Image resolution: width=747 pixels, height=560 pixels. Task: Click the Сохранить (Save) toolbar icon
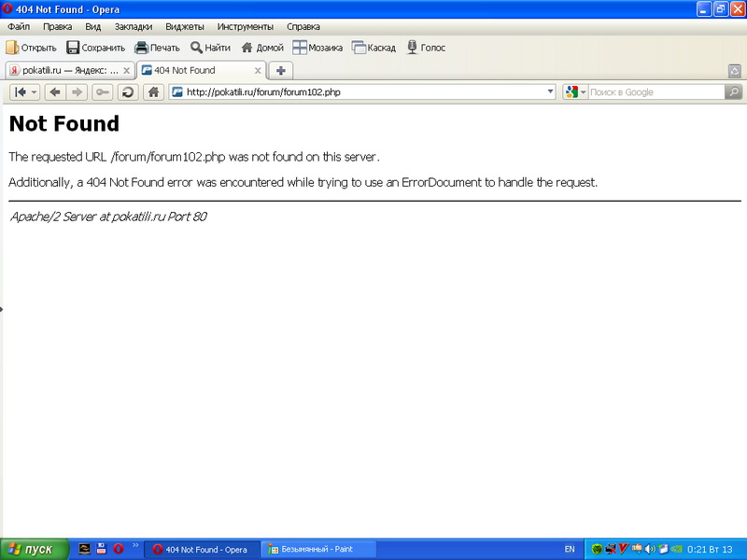tap(73, 48)
